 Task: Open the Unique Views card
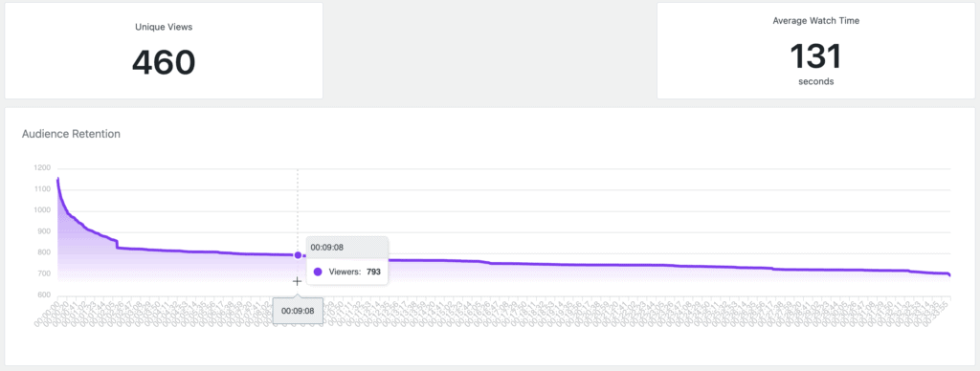pyautogui.click(x=164, y=51)
